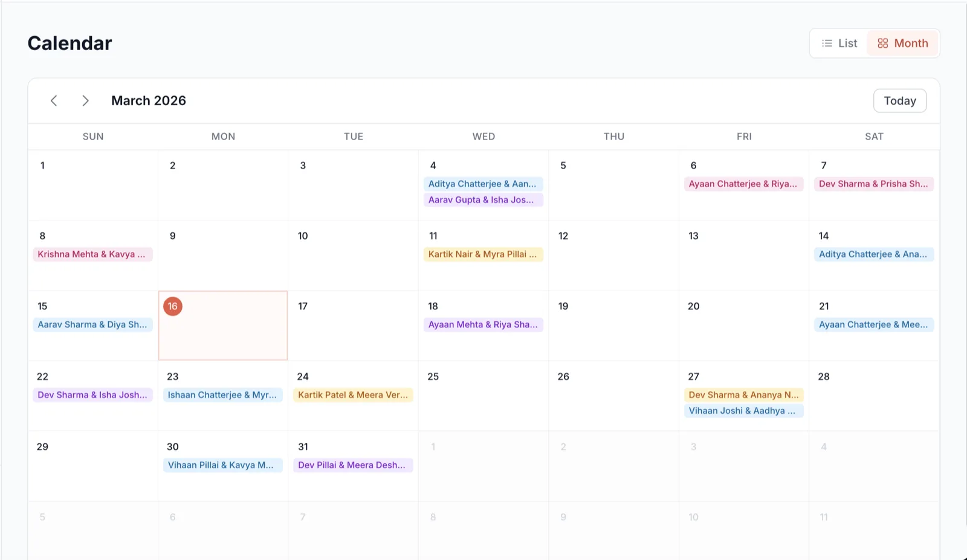This screenshot has height=560, width=967.
Task: Open the Krishna Mehta & Kavya event on March 8
Action: (92, 254)
